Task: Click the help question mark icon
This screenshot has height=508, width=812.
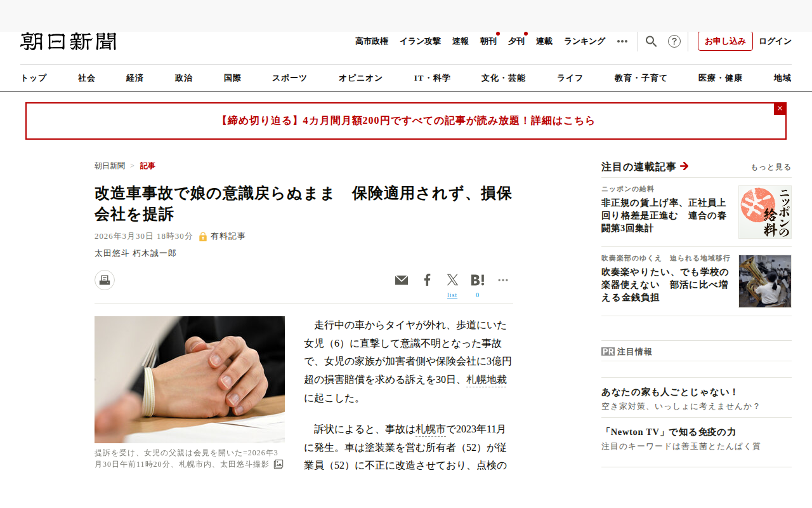Action: pyautogui.click(x=674, y=41)
